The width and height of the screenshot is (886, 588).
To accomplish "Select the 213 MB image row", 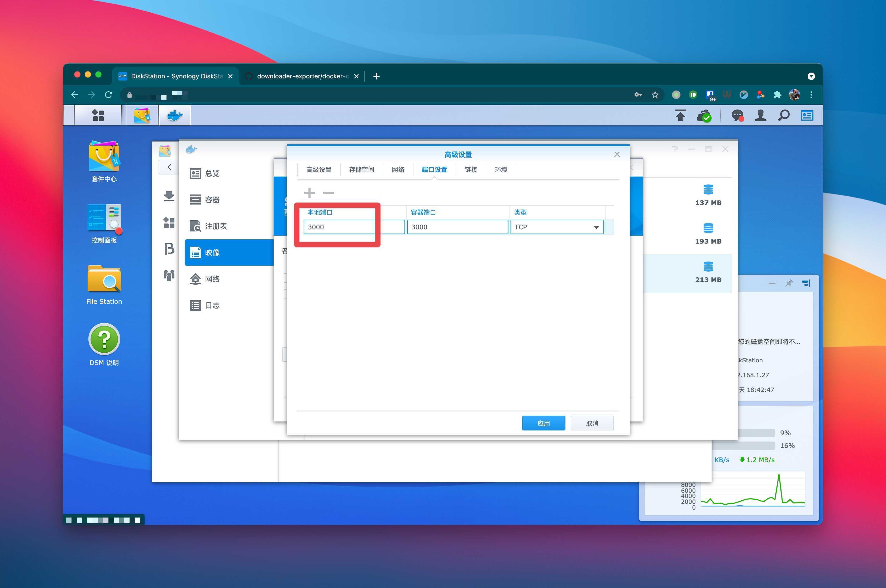I will point(688,274).
